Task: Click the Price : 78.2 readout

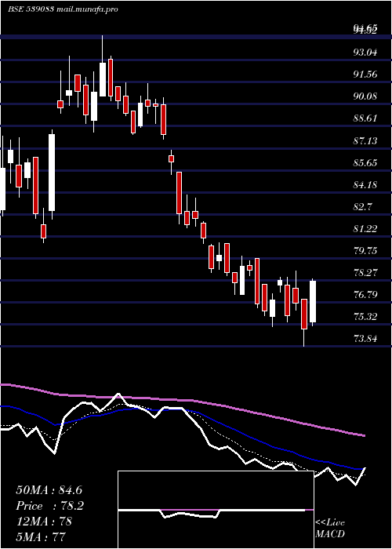Action: pyautogui.click(x=49, y=506)
